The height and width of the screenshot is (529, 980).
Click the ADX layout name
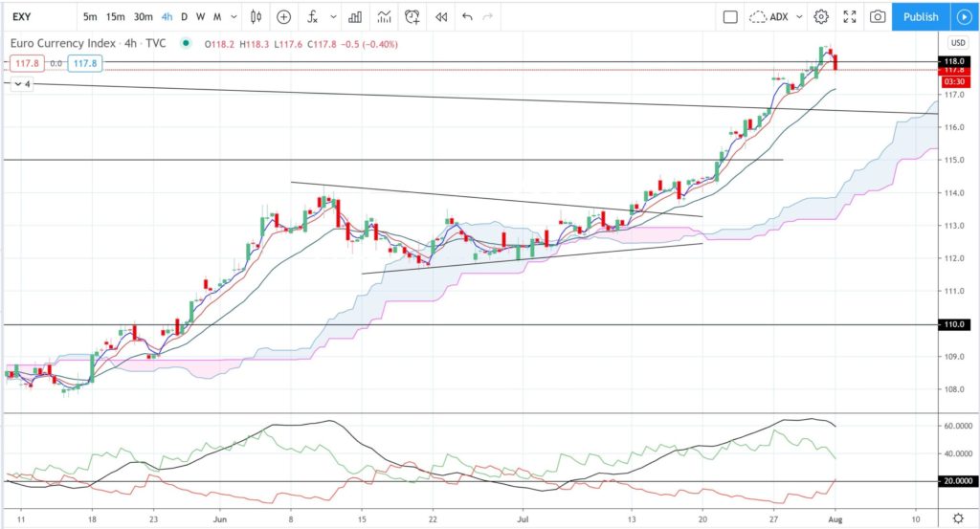click(779, 17)
